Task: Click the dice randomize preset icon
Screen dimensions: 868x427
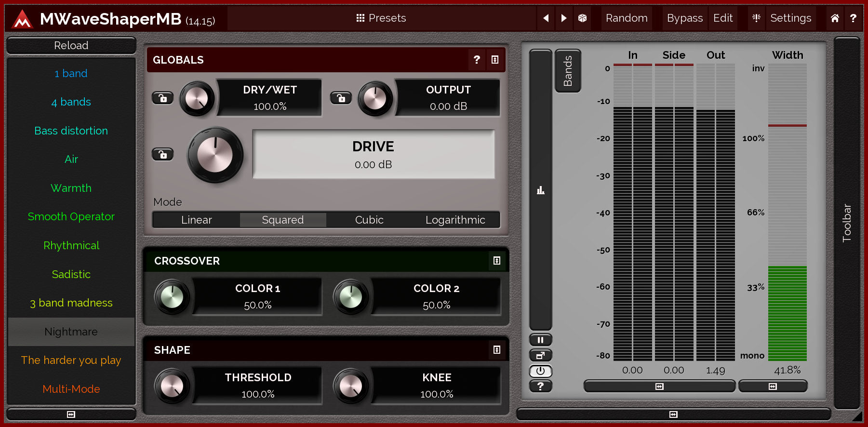Action: coord(582,18)
